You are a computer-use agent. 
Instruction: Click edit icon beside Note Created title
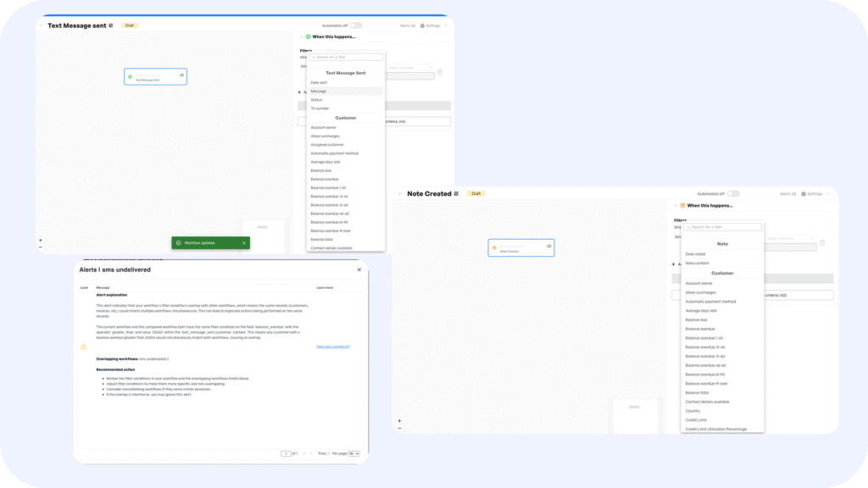(456, 194)
